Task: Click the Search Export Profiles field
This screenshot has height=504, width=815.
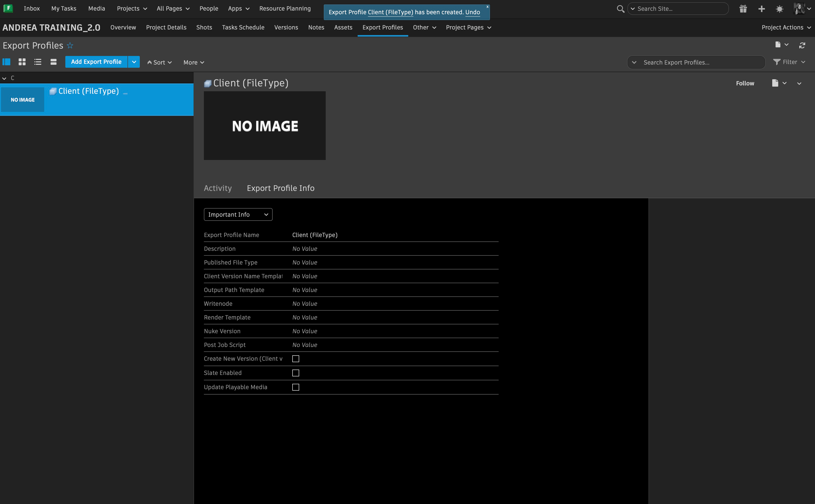Action: point(701,62)
